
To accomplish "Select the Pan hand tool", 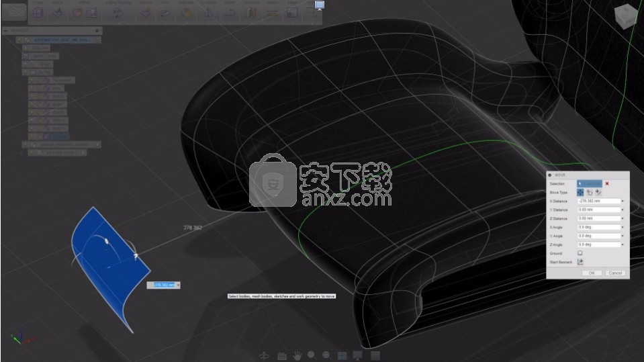I will pyautogui.click(x=297, y=355).
